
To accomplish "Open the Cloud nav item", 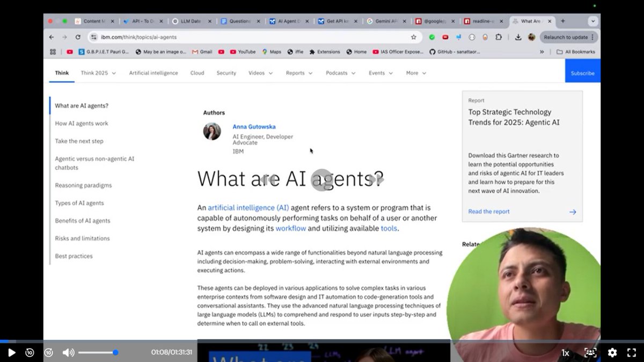I will (197, 73).
